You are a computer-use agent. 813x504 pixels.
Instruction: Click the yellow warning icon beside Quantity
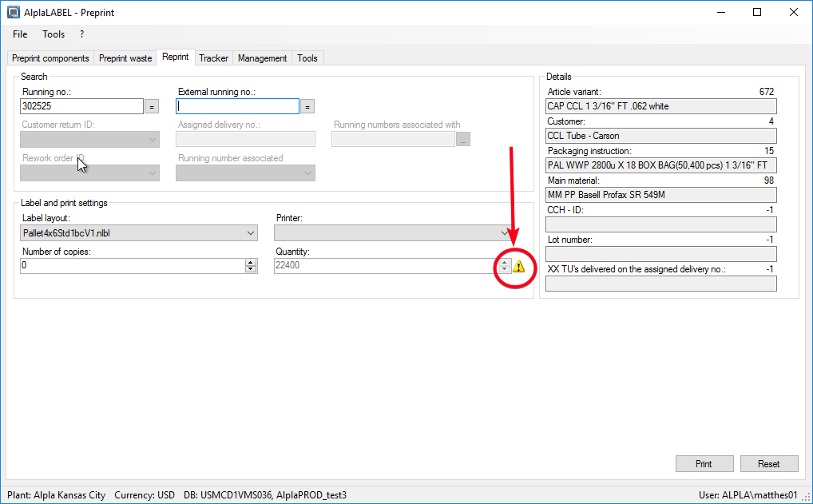518,266
